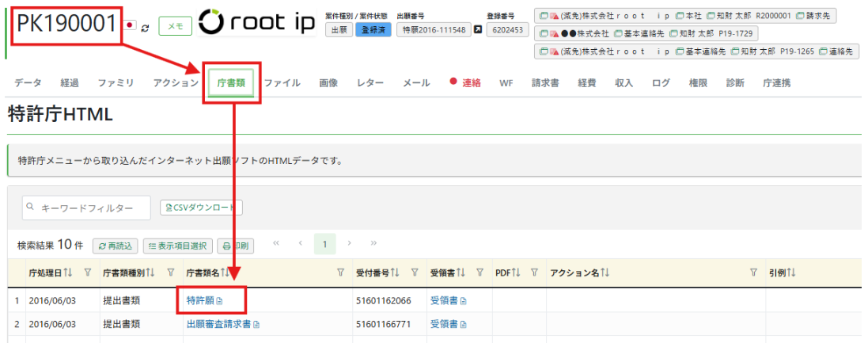Switch to the 庁書類 tab
Screen dimensions: 868x343
pyautogui.click(x=230, y=82)
